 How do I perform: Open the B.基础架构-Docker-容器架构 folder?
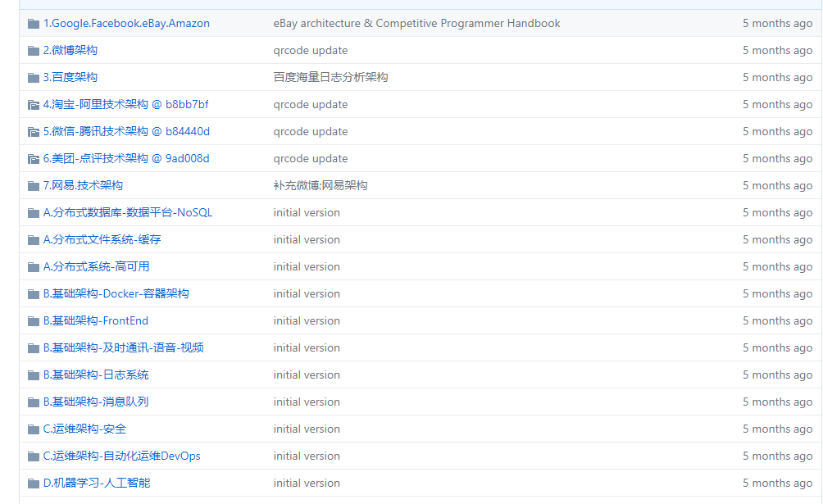point(116,293)
